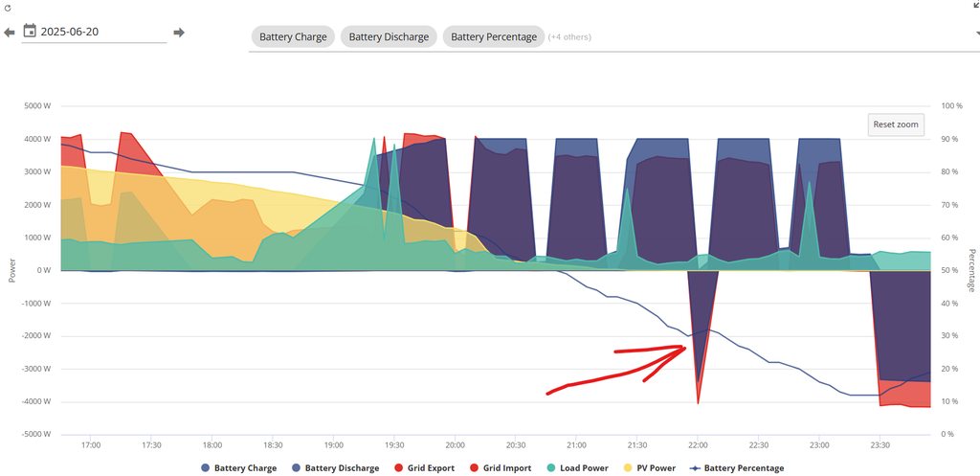Select the Battery Percentage chip
The width and height of the screenshot is (980, 476).
493,37
